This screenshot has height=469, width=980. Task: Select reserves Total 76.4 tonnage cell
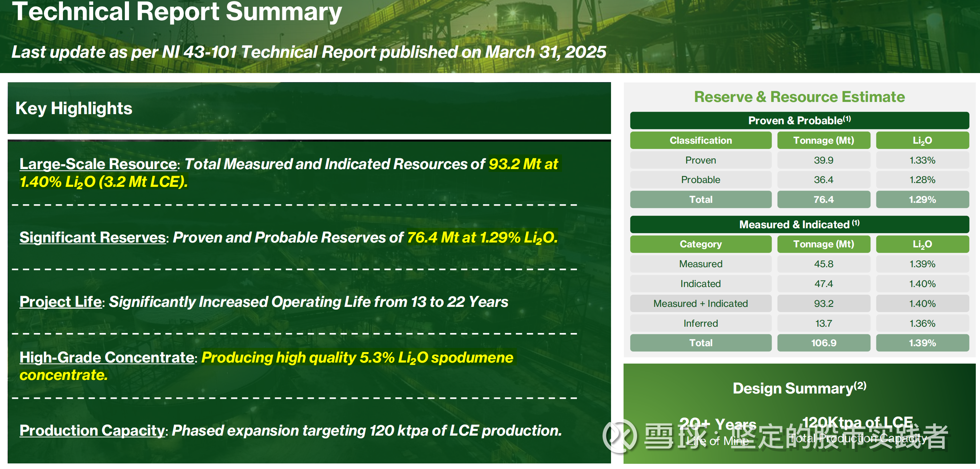(x=823, y=199)
